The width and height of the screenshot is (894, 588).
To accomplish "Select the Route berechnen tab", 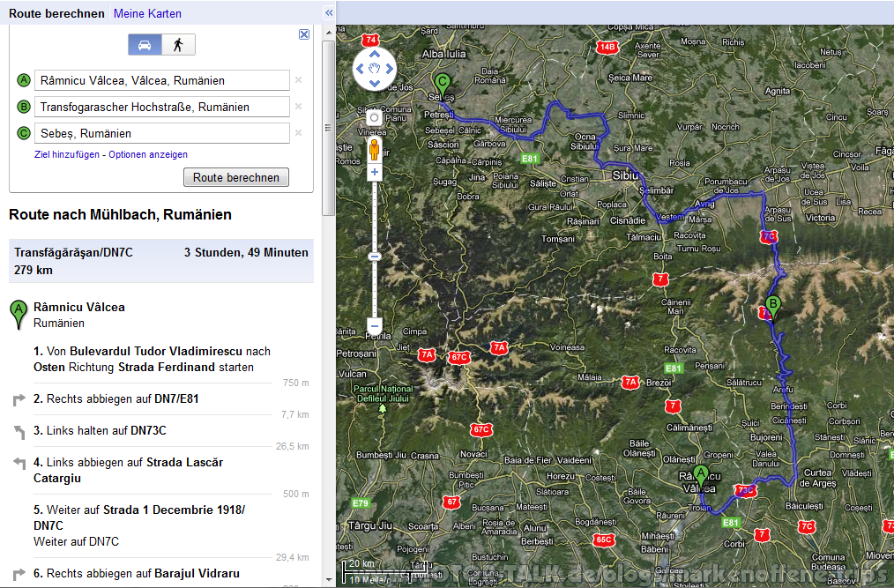I will 56,12.
